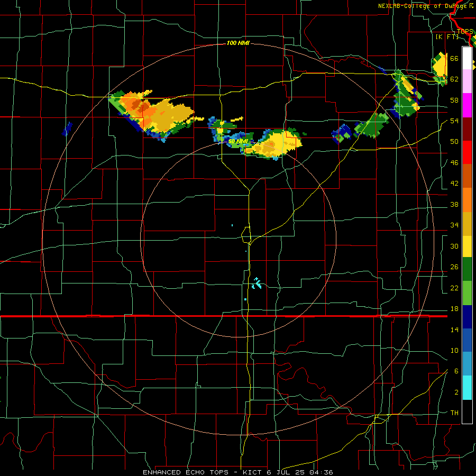476x476 pixels.
Task: Click the 100 NMI range ring label
Action: (x=238, y=43)
